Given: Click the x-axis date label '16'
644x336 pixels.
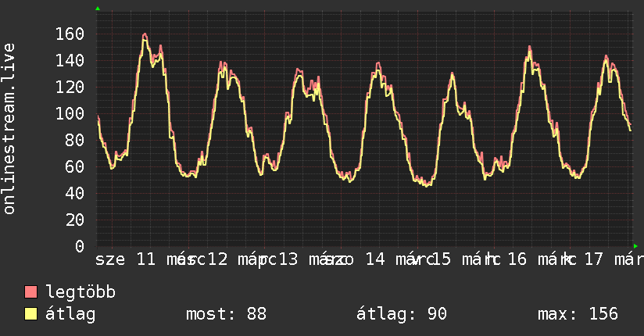Looking at the screenshot, I should point(517,259).
